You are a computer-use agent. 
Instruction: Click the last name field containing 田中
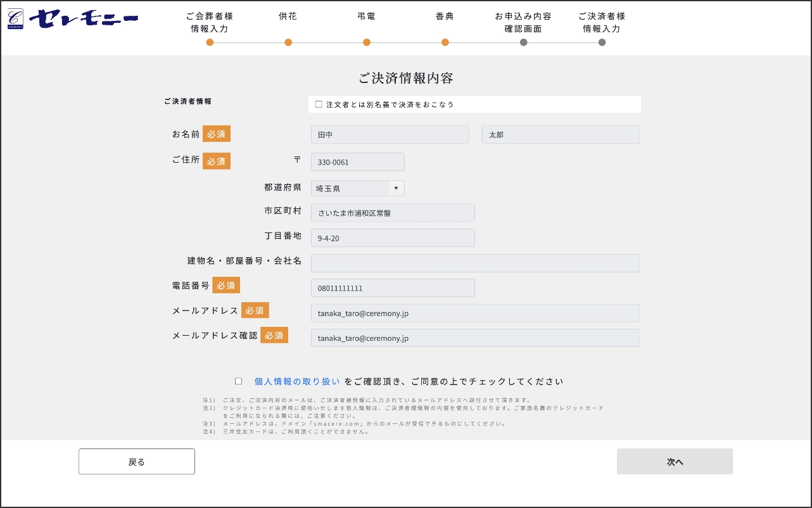tap(390, 135)
